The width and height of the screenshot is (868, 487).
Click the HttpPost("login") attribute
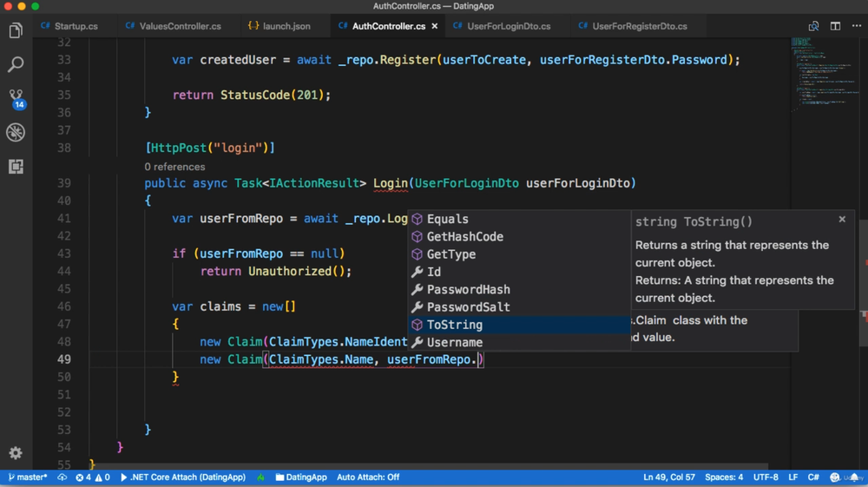(210, 148)
